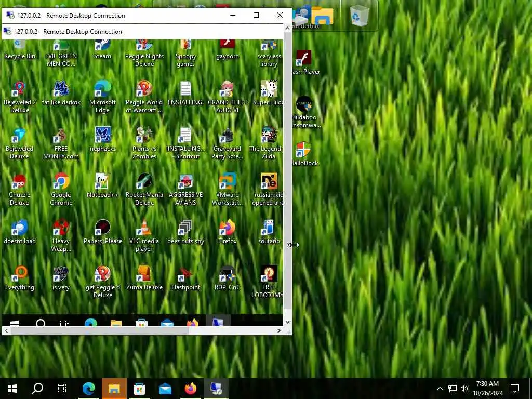Open the Firefox desktop shortcut
The width and height of the screenshot is (532, 399).
(x=228, y=232)
